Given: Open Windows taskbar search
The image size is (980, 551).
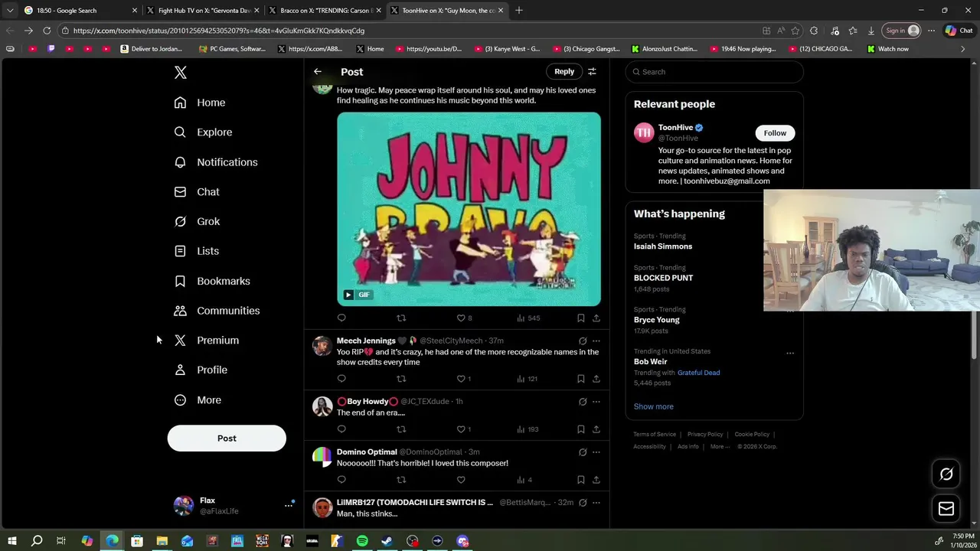Looking at the screenshot, I should [x=37, y=541].
